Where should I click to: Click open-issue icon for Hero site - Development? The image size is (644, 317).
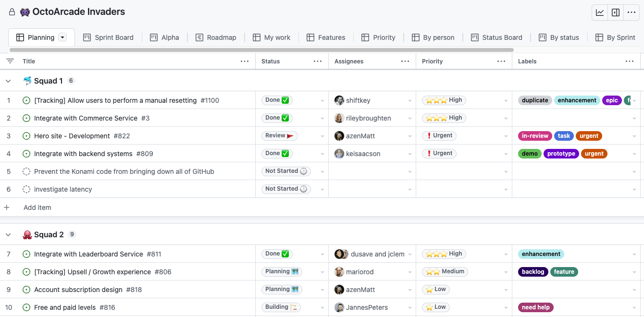pos(26,136)
